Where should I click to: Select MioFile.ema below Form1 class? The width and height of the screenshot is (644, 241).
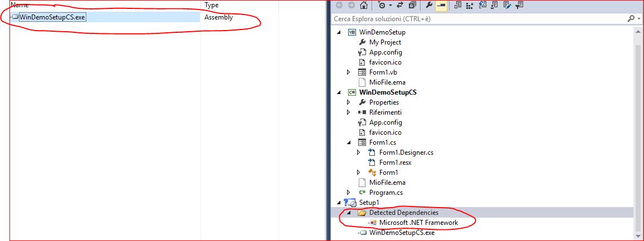(x=387, y=183)
